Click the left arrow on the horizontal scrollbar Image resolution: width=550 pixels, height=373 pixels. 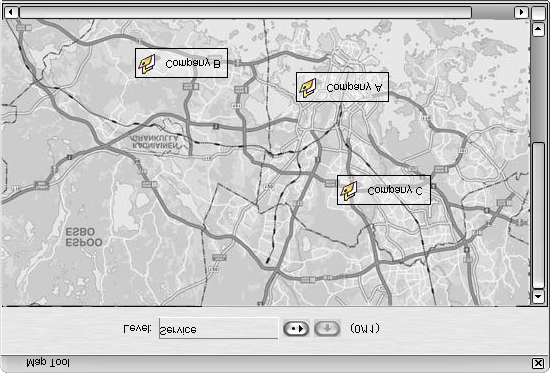(x=11, y=12)
